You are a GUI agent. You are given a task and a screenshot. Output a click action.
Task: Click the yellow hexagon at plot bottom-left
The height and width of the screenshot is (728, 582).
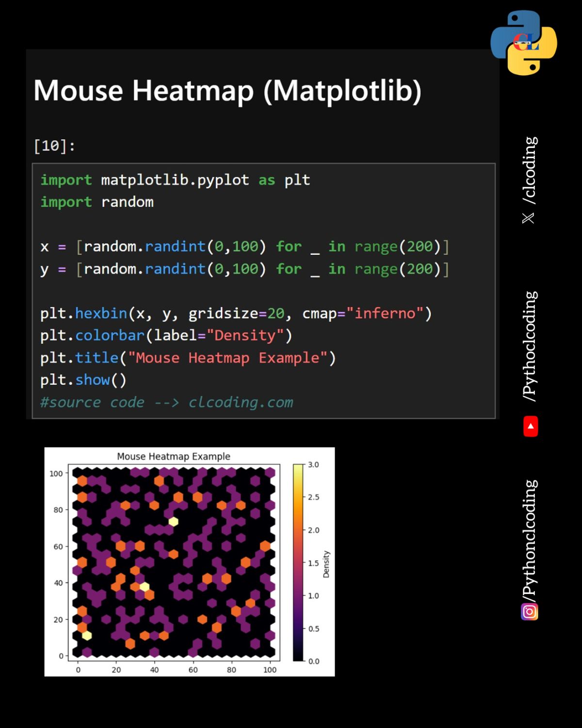point(87,636)
